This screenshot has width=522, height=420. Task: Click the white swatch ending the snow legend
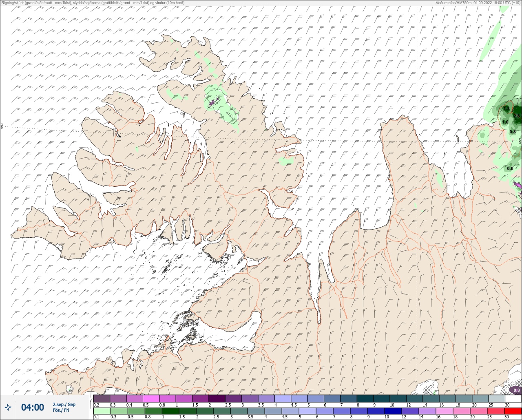(x=513, y=398)
